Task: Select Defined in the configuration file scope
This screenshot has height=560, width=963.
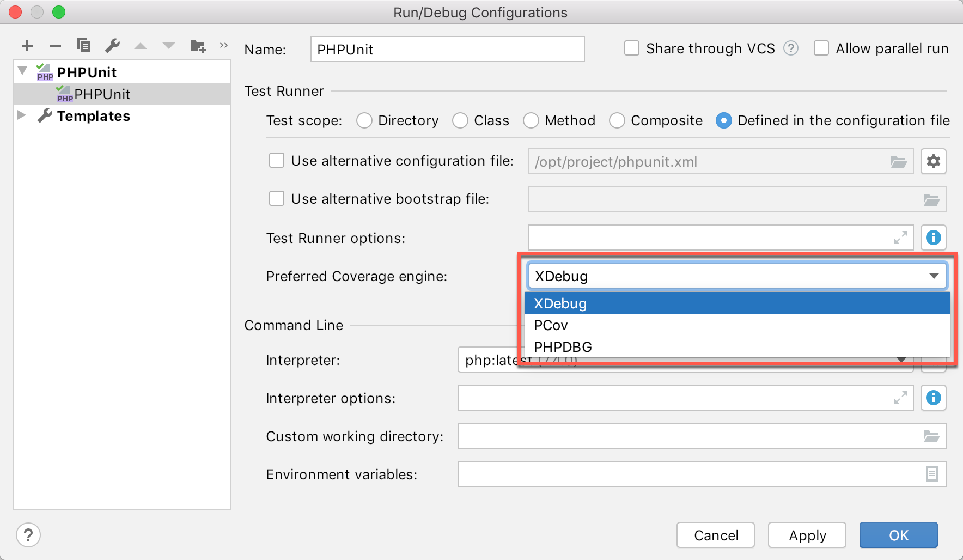Action: 724,120
